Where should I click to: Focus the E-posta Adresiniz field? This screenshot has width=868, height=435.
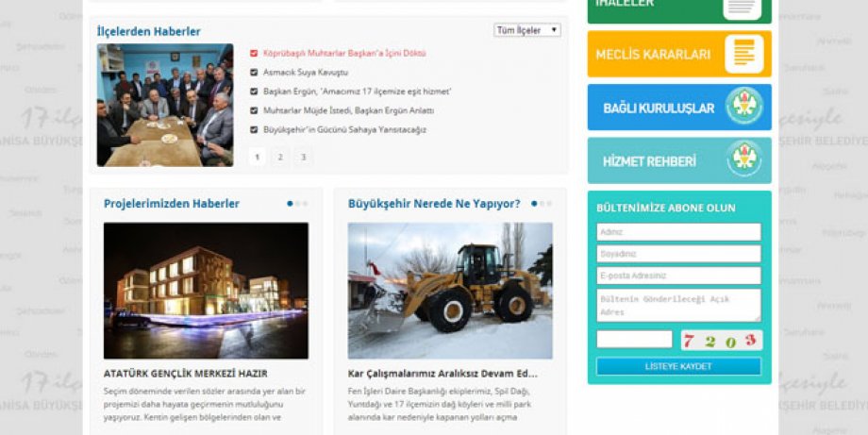coord(678,276)
